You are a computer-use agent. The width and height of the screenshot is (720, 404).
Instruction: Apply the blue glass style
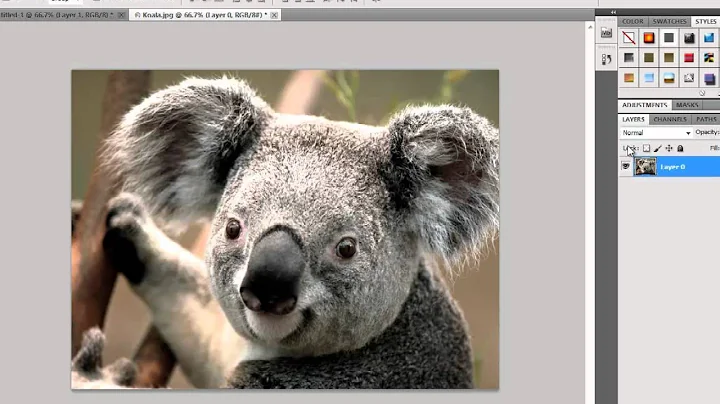tap(709, 38)
